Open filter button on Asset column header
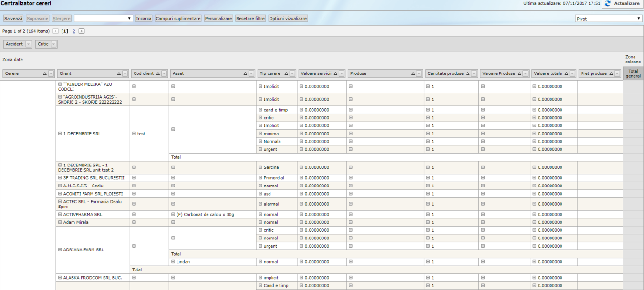The image size is (644, 290). coord(251,74)
